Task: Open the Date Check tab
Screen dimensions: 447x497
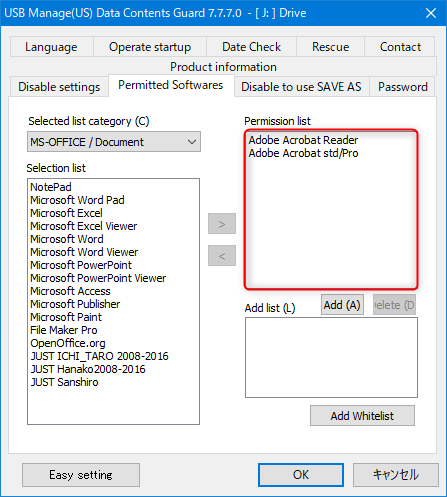Action: [x=251, y=47]
